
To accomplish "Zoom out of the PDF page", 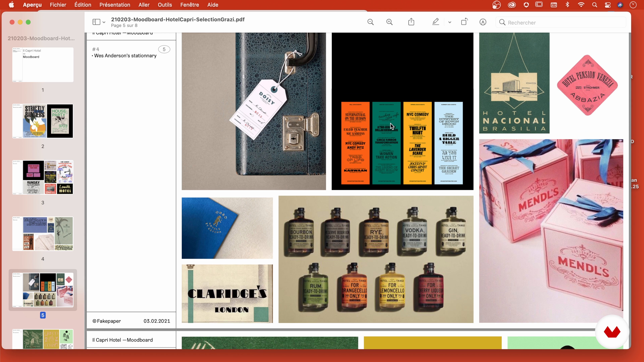I will pos(370,22).
